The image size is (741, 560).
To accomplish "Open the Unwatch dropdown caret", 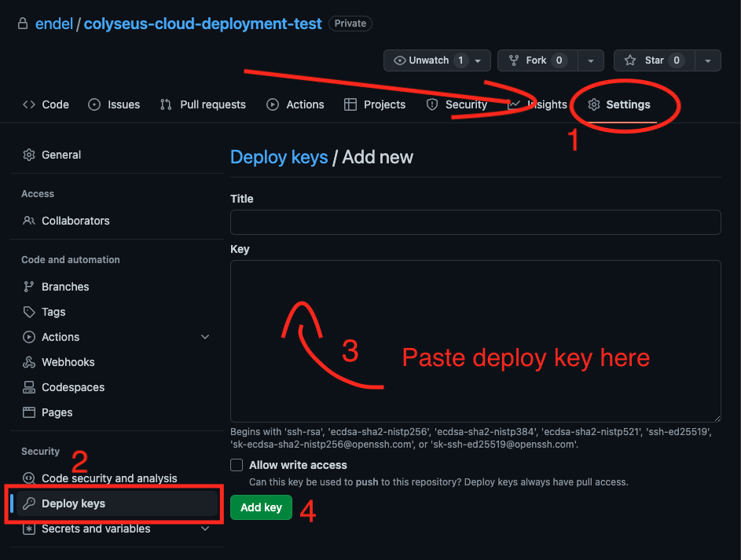I will (479, 60).
